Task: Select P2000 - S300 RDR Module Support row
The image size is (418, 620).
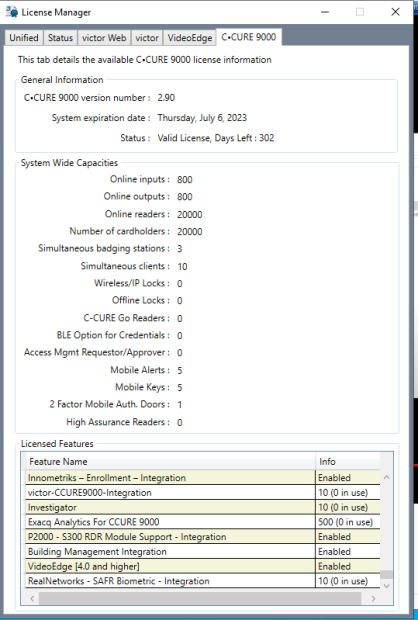Action: (203, 537)
